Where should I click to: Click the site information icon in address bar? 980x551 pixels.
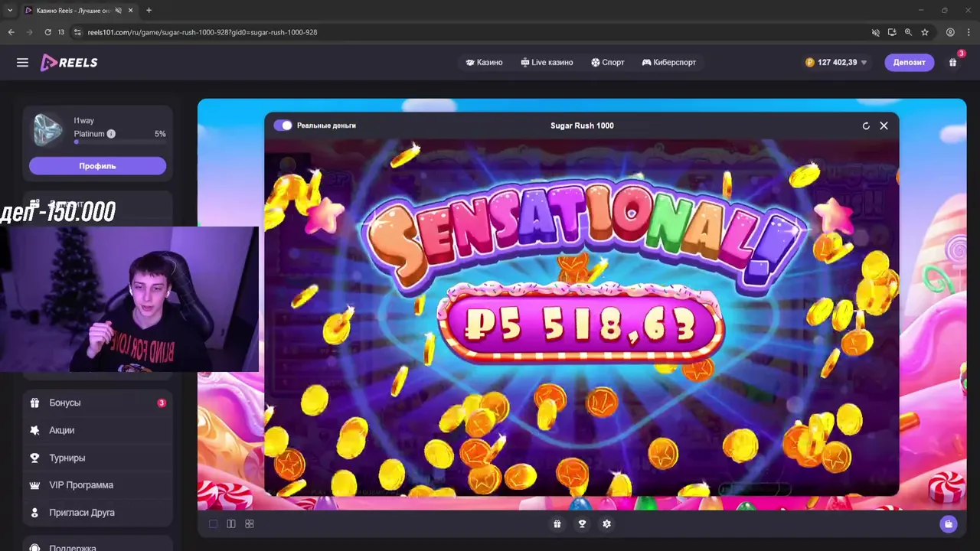[x=77, y=32]
